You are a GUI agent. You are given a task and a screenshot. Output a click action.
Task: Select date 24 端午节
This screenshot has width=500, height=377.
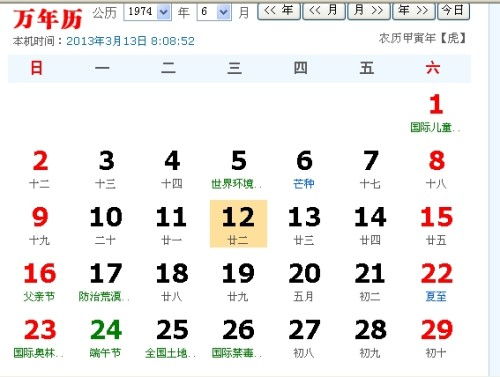tap(106, 338)
